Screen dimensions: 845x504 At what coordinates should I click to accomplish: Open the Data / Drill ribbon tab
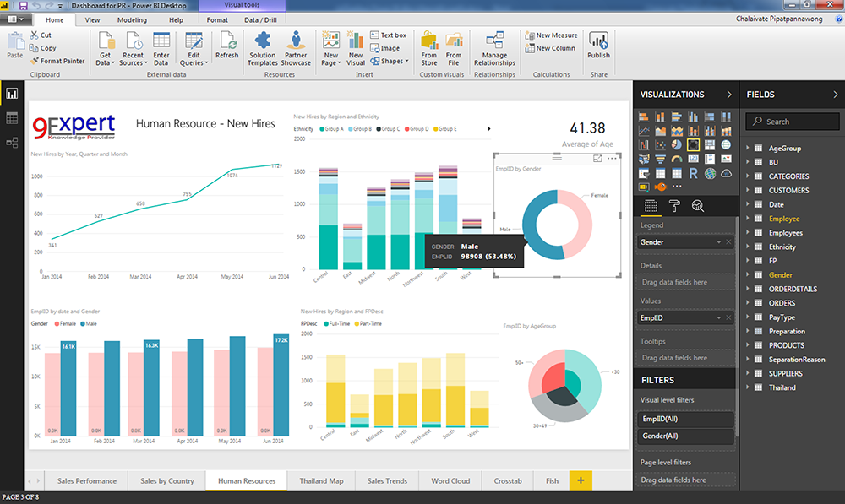(x=260, y=20)
